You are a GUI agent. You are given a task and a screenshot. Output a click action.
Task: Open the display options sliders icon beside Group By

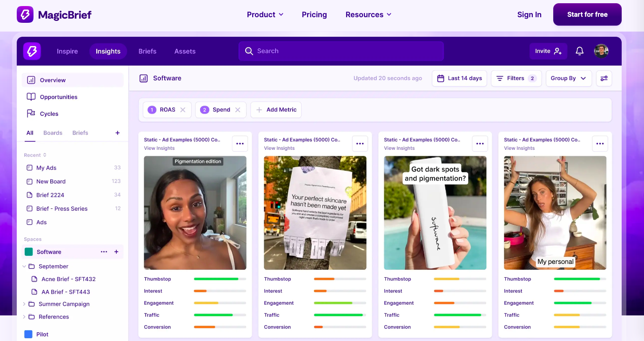(604, 78)
